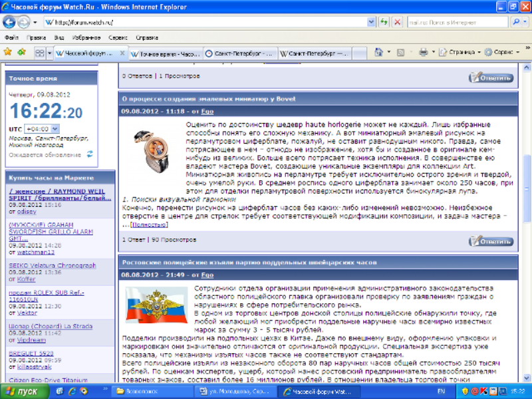This screenshot has height=399, width=532.
Task: Click the RSS feeds icon
Action: pos(401,53)
